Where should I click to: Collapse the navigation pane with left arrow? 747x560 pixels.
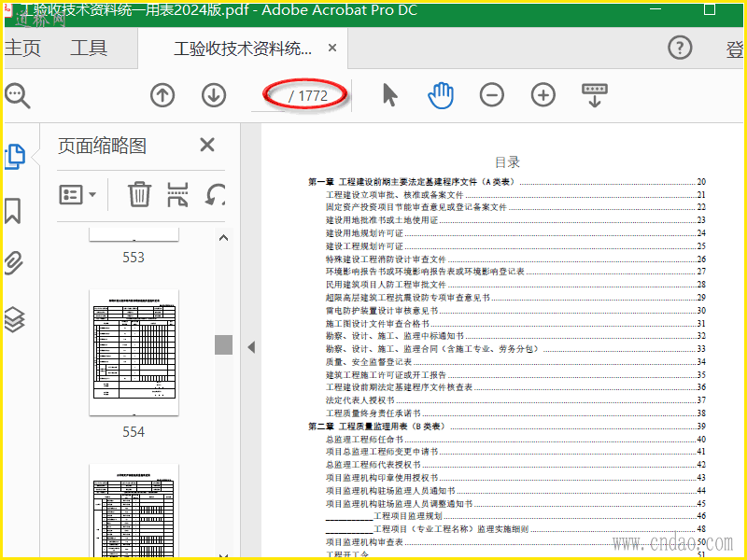coord(251,347)
